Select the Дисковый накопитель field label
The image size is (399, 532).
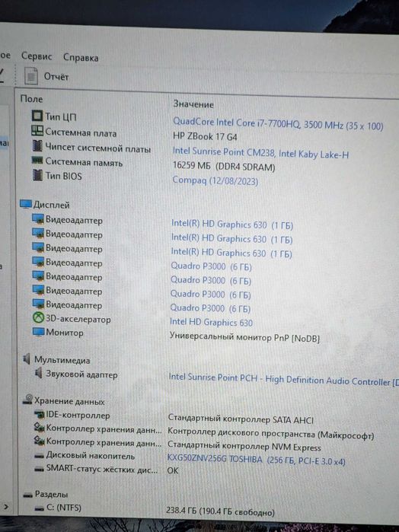pyautogui.click(x=91, y=457)
